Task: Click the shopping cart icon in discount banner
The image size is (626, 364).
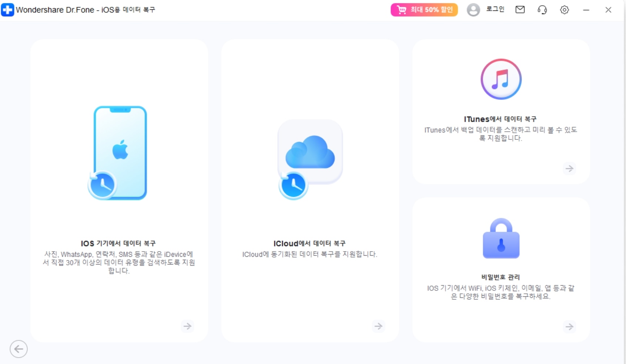Action: point(402,10)
